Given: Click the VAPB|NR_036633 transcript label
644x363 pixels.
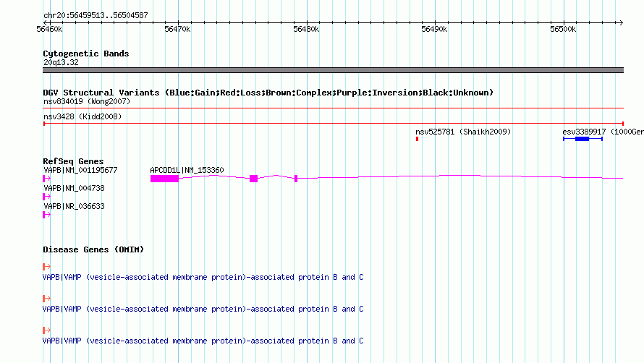Looking at the screenshot, I should point(74,206).
